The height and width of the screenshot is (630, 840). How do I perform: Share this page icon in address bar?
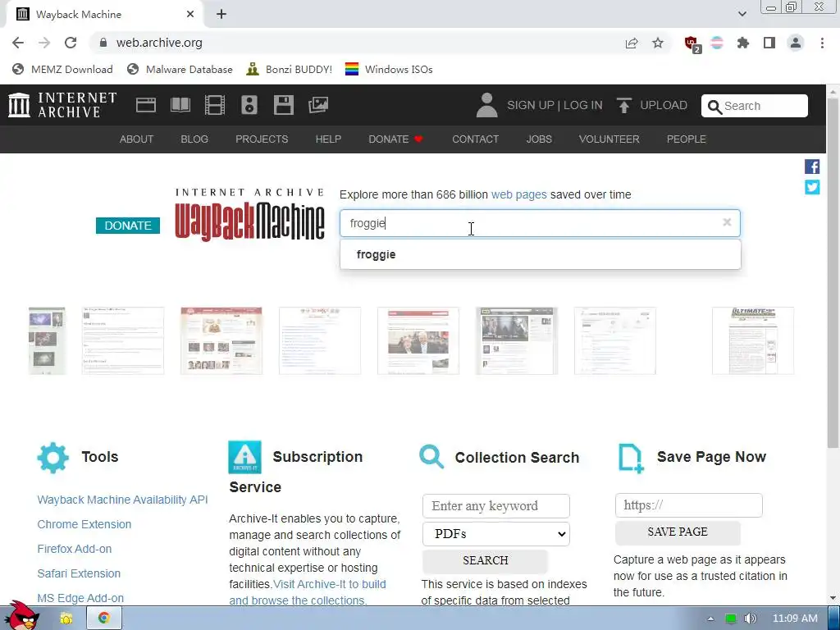632,43
